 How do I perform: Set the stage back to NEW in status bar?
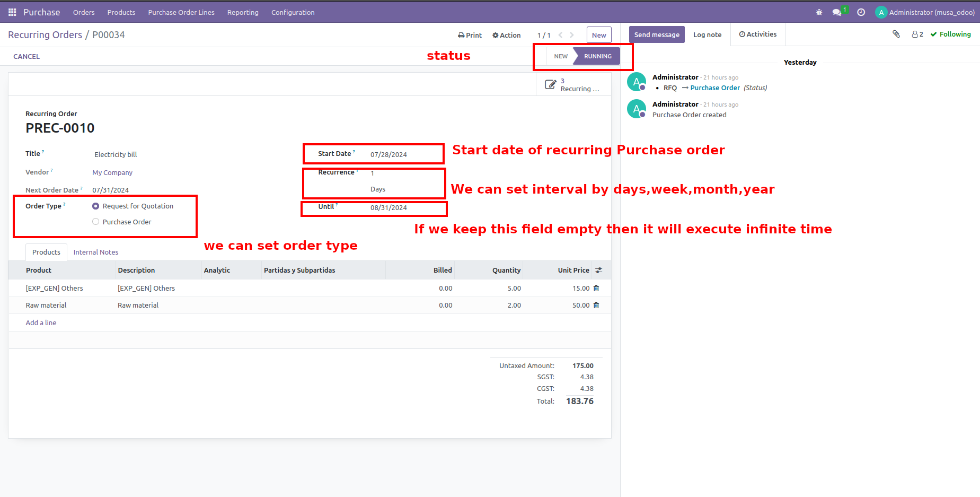(560, 56)
